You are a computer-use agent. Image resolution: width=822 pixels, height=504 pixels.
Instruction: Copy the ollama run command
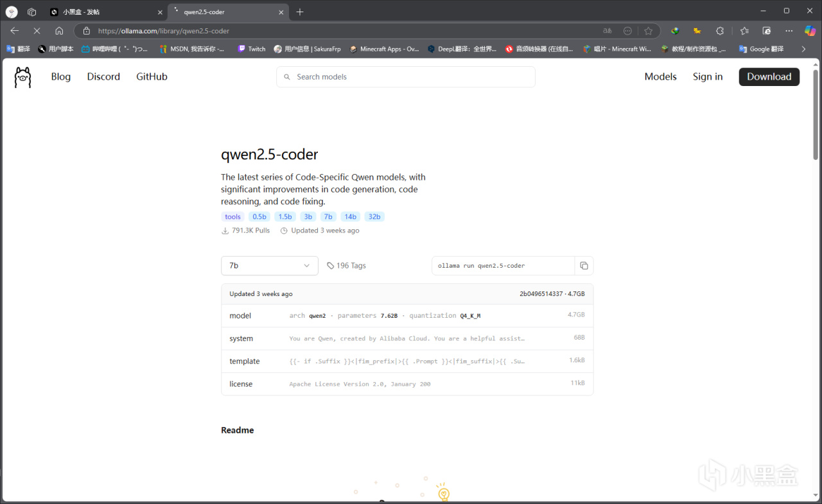[x=584, y=266]
